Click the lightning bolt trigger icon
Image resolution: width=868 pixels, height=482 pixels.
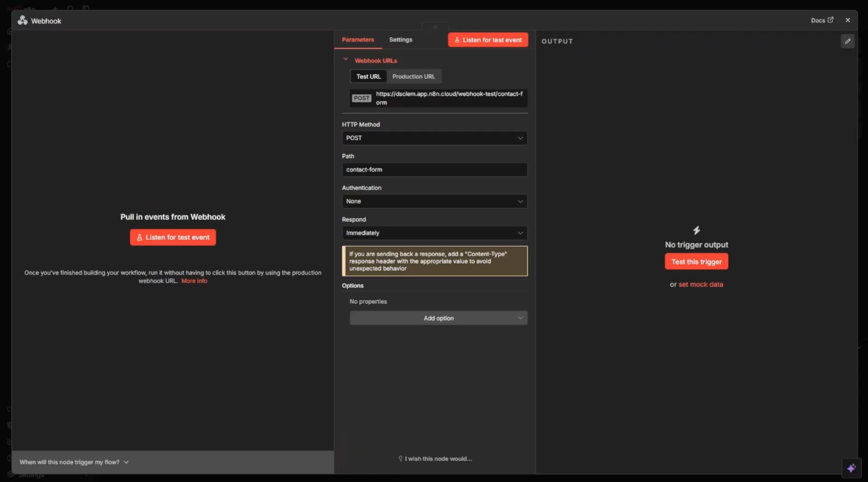697,230
